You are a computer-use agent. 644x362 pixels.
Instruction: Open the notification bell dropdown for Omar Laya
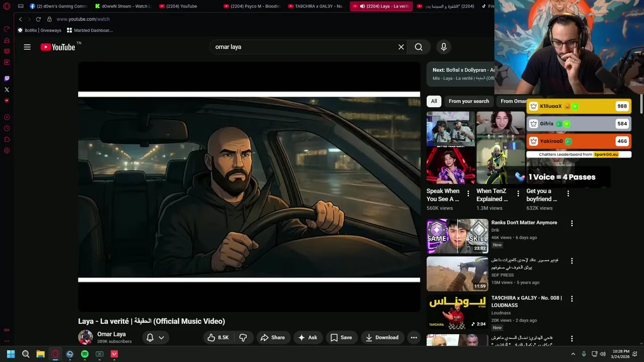[155, 337]
